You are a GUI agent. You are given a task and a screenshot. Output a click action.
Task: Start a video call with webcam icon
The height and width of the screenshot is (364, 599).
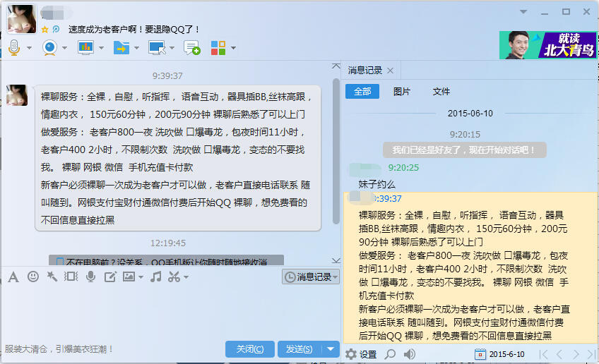(x=49, y=48)
